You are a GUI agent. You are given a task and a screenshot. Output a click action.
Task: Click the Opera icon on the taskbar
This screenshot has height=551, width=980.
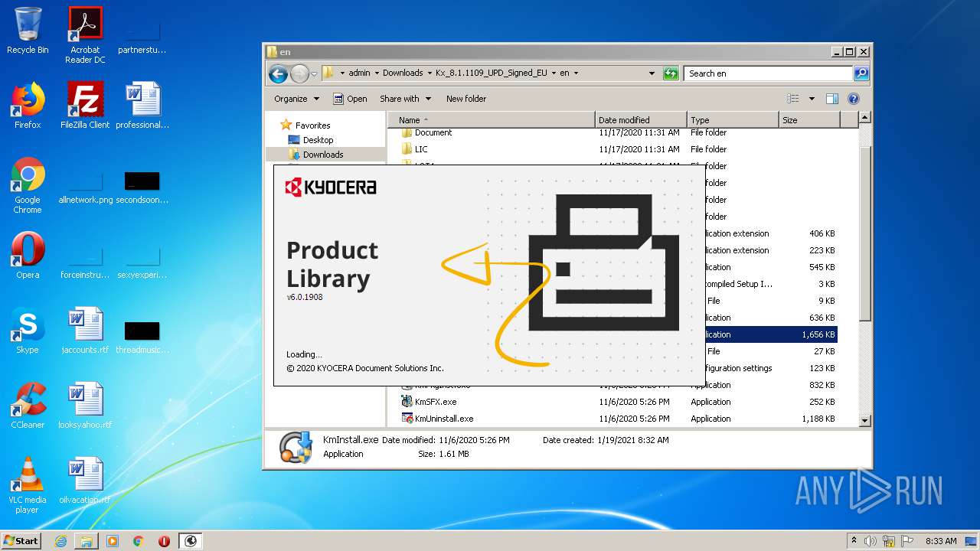(x=164, y=541)
